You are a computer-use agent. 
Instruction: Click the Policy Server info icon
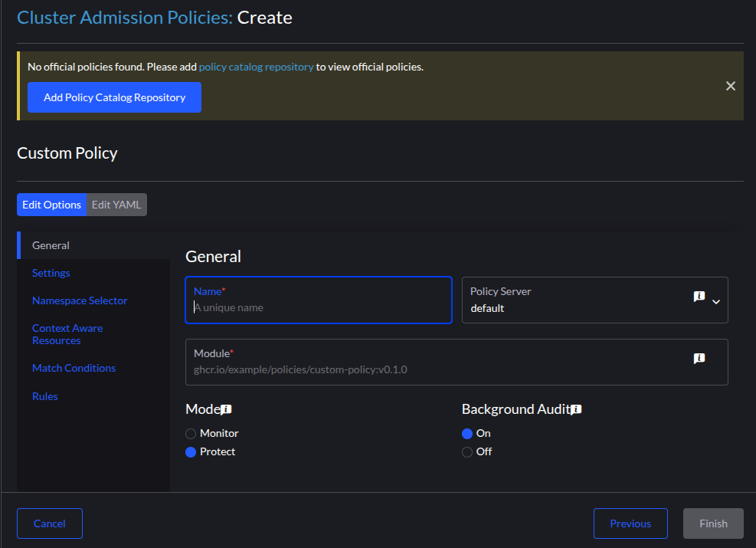tap(699, 296)
